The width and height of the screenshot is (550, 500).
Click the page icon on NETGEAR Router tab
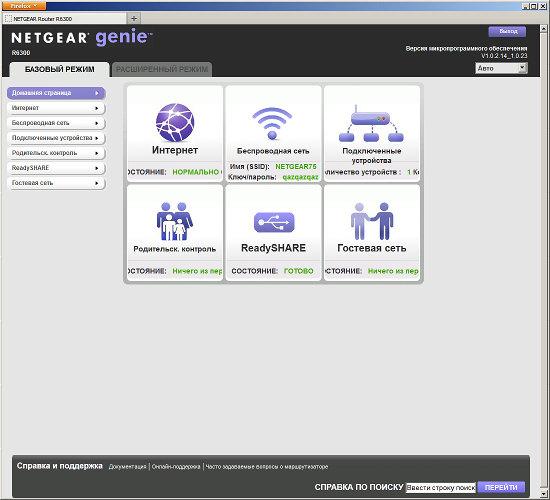[x=8, y=19]
